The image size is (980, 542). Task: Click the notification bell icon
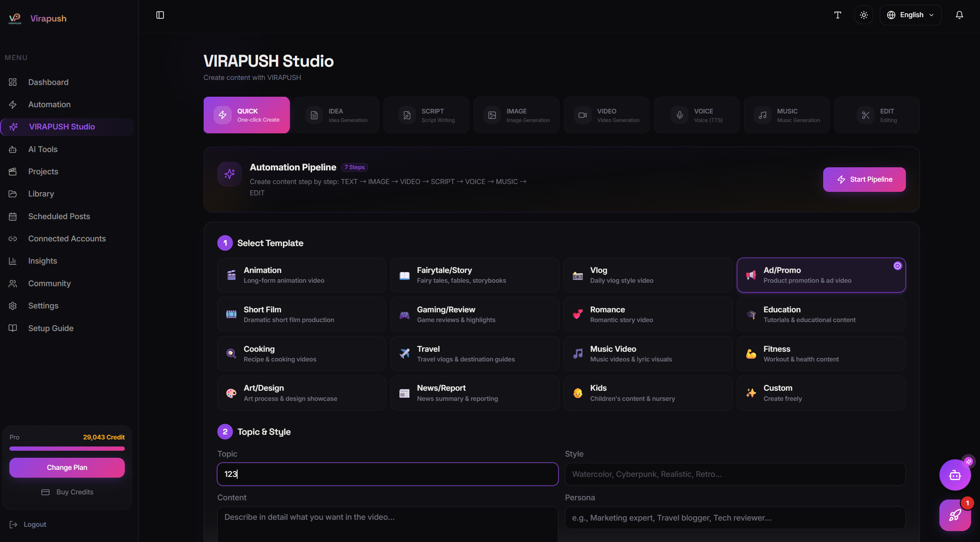(x=959, y=15)
